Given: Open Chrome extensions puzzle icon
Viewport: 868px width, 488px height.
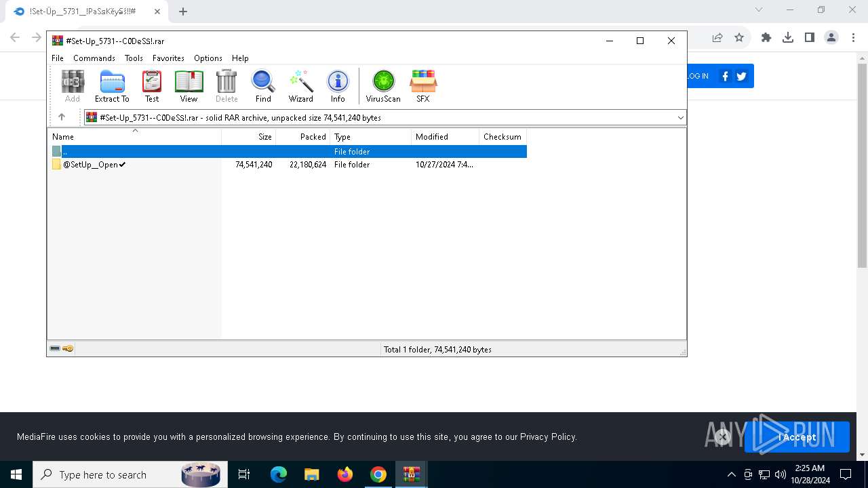Looking at the screenshot, I should (766, 38).
